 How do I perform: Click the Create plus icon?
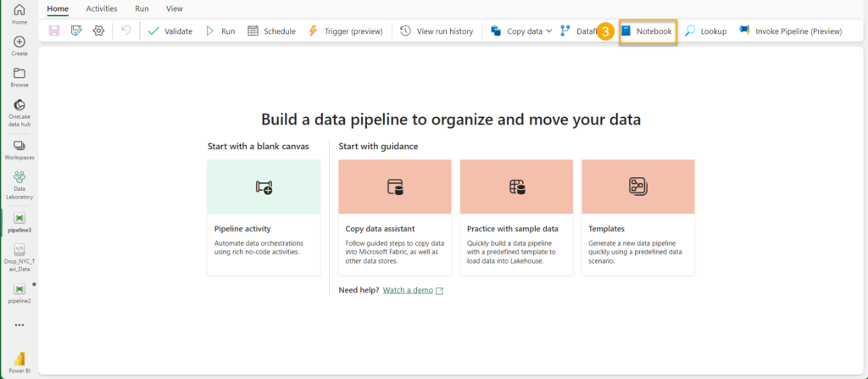pyautogui.click(x=19, y=46)
